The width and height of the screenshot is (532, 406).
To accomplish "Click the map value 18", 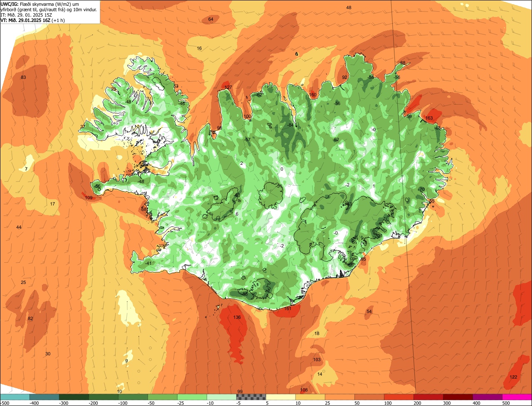I will pyautogui.click(x=317, y=333).
